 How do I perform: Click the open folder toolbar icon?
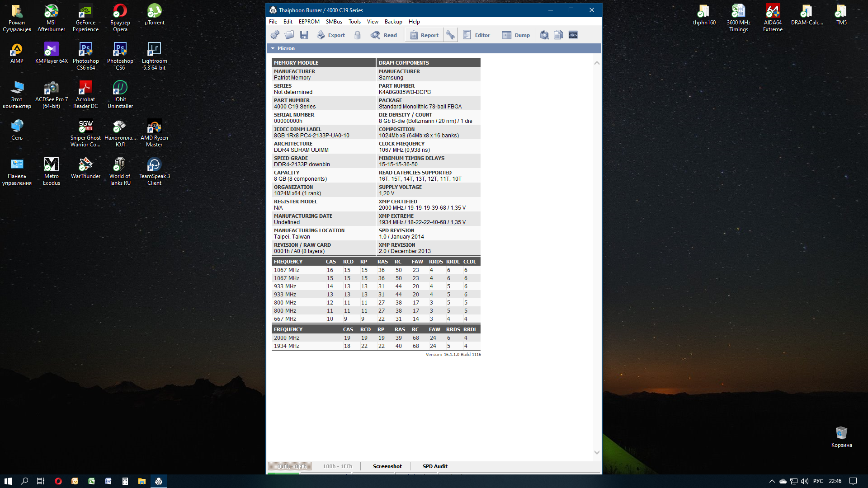[289, 35]
